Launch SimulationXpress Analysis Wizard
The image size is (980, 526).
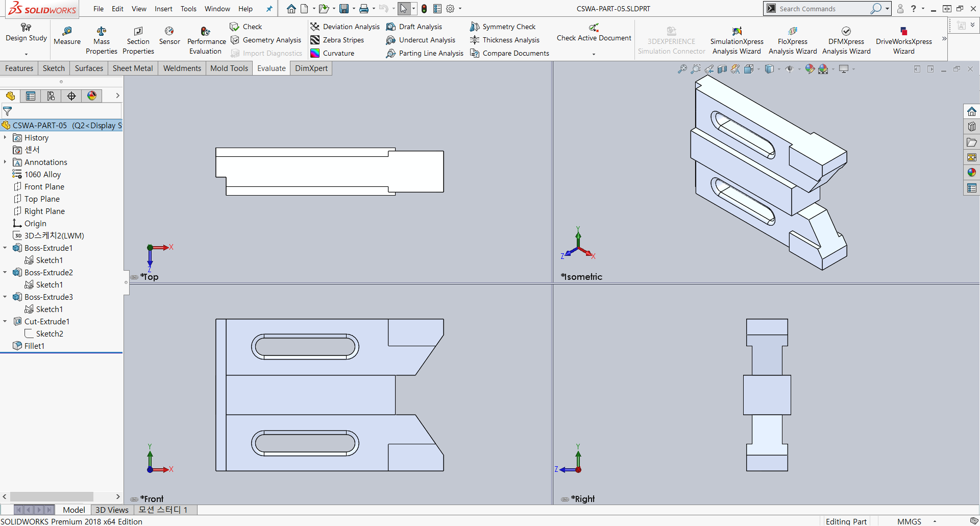point(737,40)
